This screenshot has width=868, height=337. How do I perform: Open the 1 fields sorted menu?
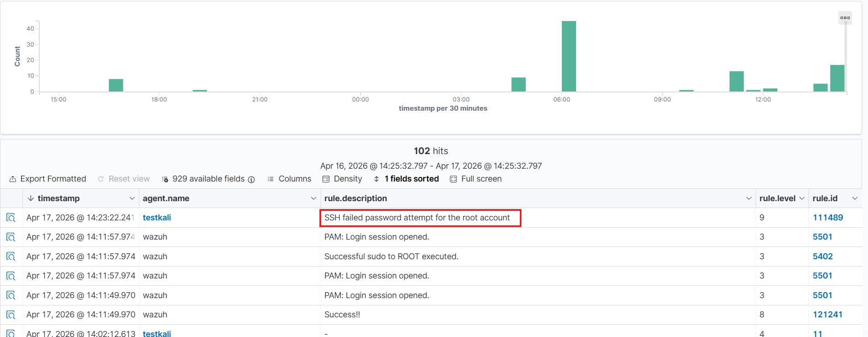pos(406,179)
